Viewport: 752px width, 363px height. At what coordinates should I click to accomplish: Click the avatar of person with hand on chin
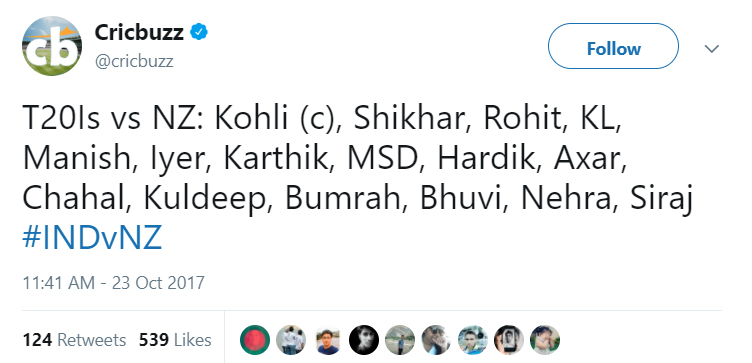pyautogui.click(x=436, y=340)
